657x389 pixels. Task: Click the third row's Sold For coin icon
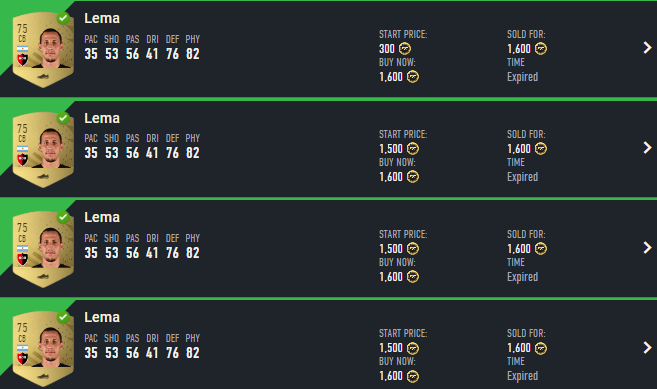(541, 249)
